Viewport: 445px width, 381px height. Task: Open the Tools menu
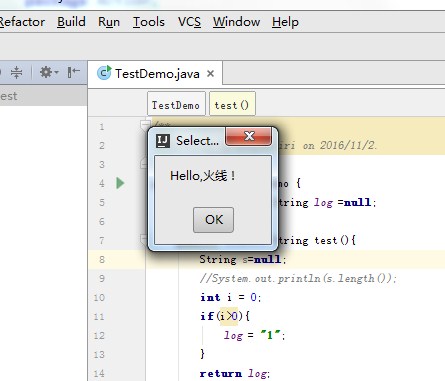149,22
